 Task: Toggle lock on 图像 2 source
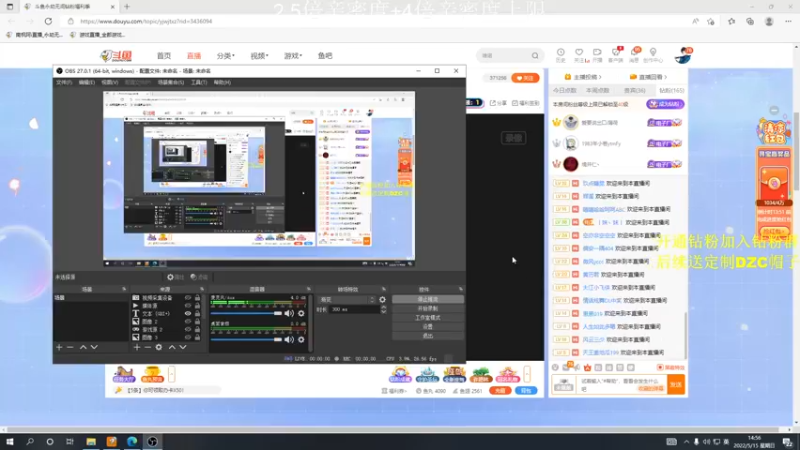coord(197,321)
